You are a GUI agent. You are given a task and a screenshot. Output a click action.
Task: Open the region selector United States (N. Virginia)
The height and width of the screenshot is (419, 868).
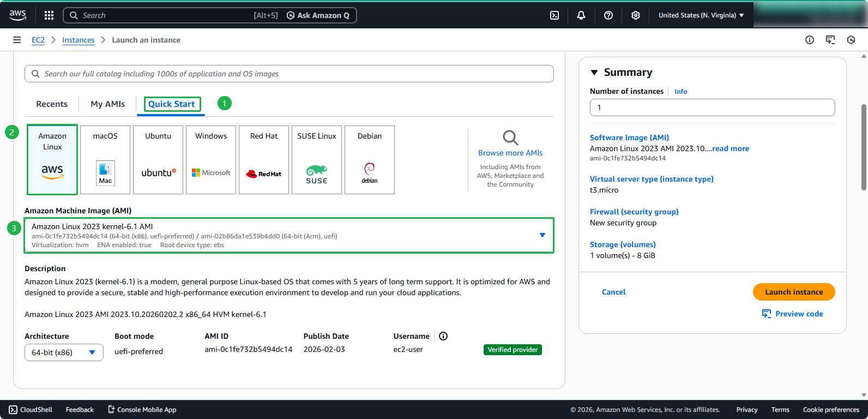point(701,15)
